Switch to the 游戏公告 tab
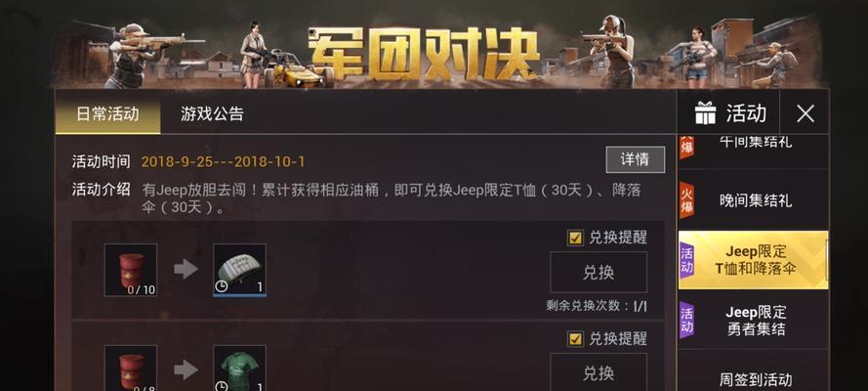 tap(212, 114)
